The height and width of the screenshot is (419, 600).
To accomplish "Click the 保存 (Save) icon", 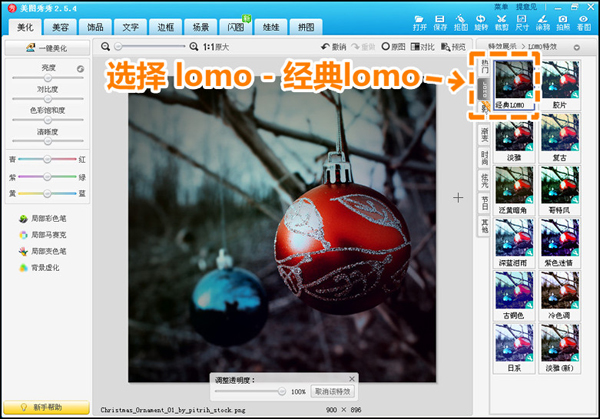I will 440,23.
